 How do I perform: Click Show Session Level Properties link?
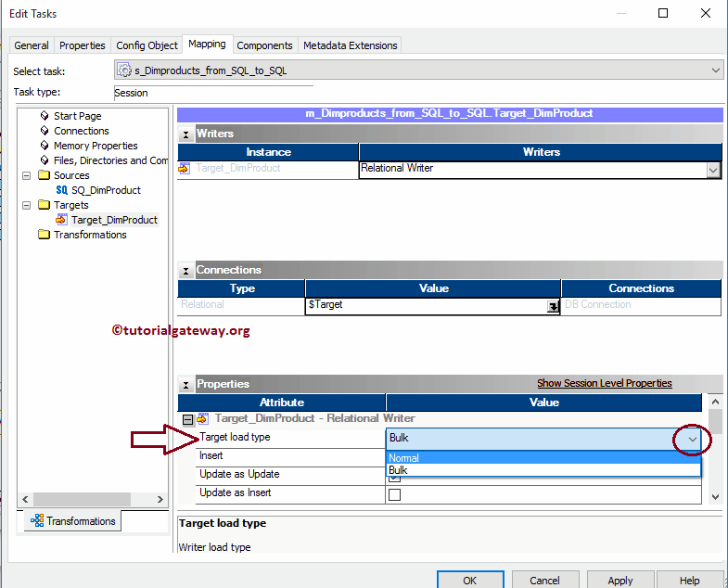tap(604, 384)
